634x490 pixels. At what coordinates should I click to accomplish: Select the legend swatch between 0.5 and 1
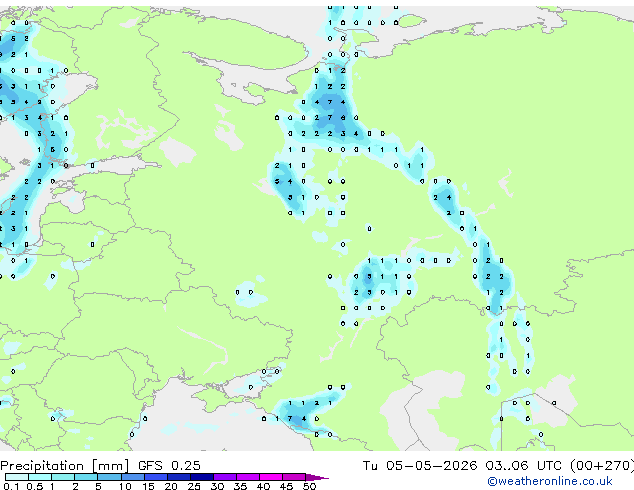pos(40,477)
